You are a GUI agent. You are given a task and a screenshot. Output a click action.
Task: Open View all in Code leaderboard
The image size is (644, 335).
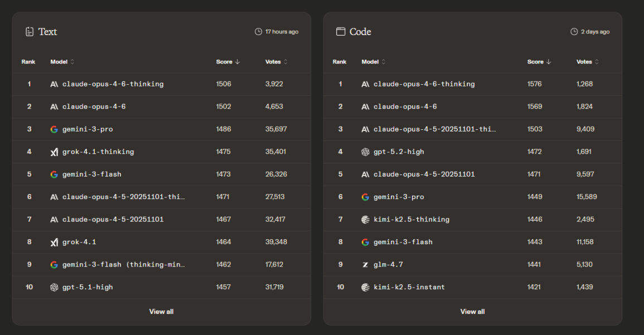(472, 312)
